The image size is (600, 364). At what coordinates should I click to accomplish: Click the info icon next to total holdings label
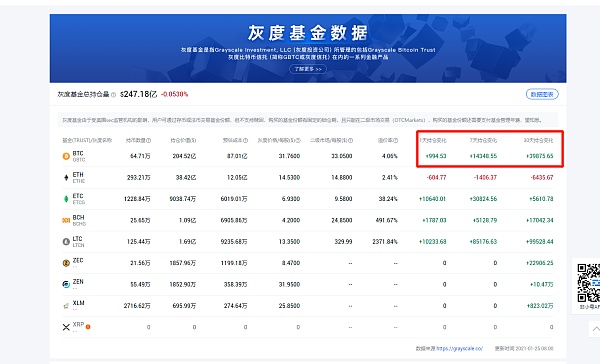(x=113, y=95)
